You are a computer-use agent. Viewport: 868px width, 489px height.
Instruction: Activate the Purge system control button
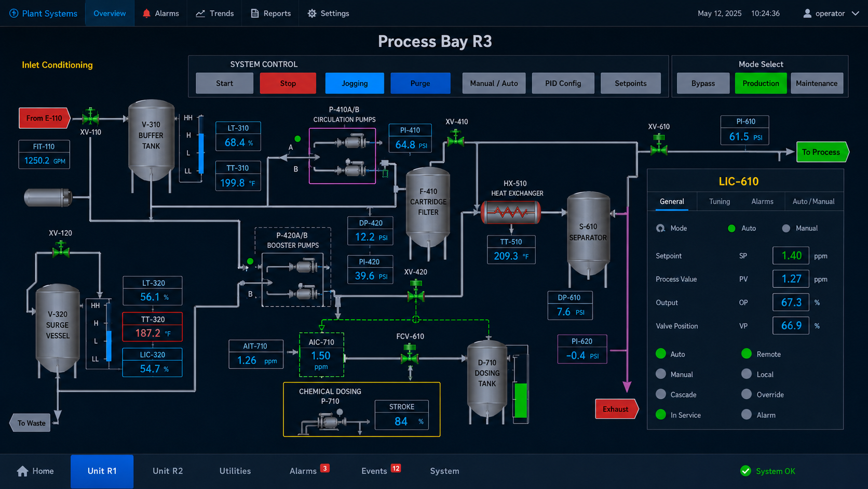[420, 83]
